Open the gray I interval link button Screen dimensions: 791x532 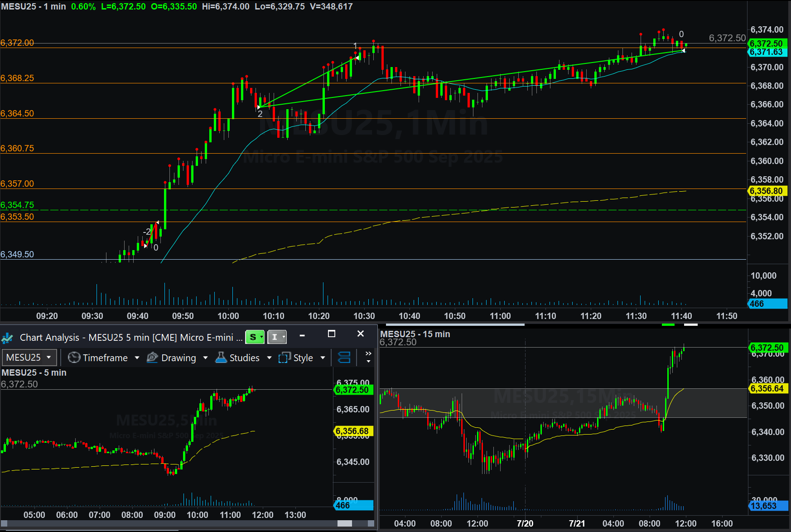pyautogui.click(x=277, y=337)
